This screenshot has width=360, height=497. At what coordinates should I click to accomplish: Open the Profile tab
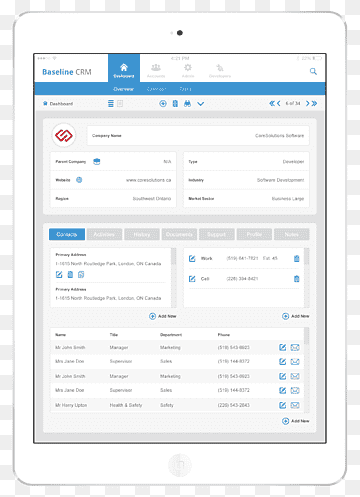coord(254,234)
